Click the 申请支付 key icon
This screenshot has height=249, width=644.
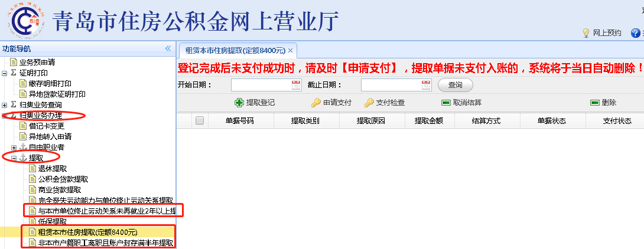tap(316, 103)
